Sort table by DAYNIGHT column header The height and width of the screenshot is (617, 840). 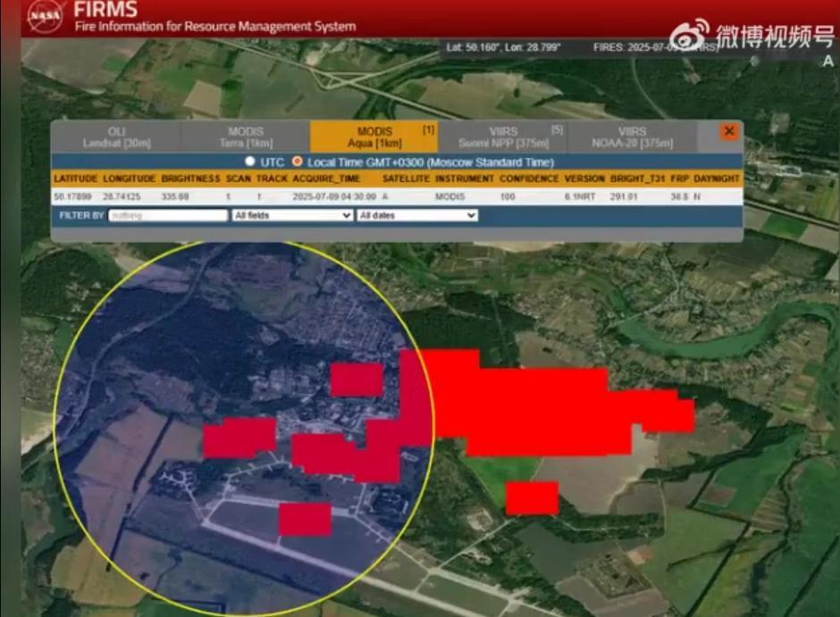point(717,179)
